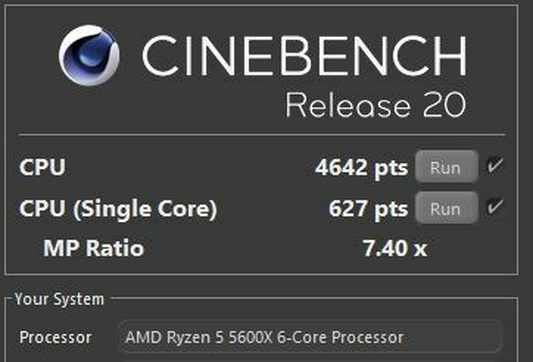Viewport: 533px width, 362px height.
Task: Toggle the checkbox beside the CPU test
Action: (495, 165)
